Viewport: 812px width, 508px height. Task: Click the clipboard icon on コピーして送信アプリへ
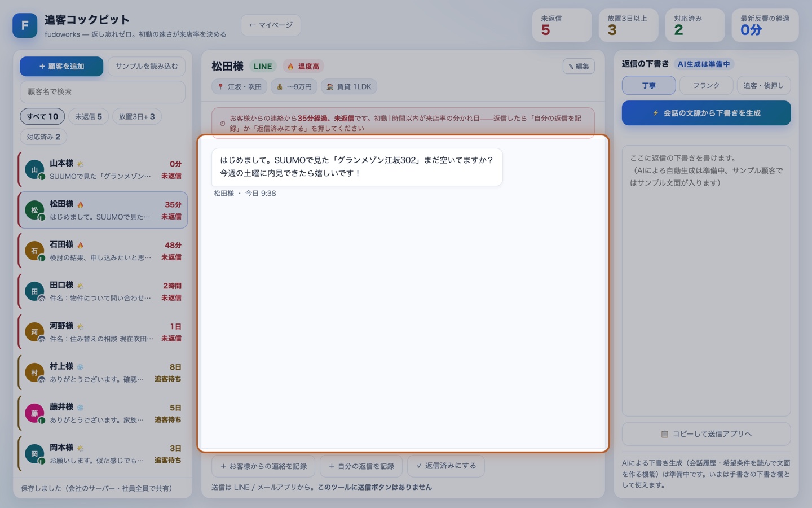pyautogui.click(x=664, y=434)
